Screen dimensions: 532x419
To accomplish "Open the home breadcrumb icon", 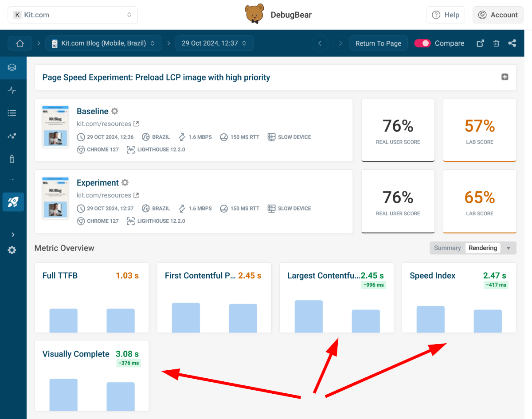I will click(20, 43).
